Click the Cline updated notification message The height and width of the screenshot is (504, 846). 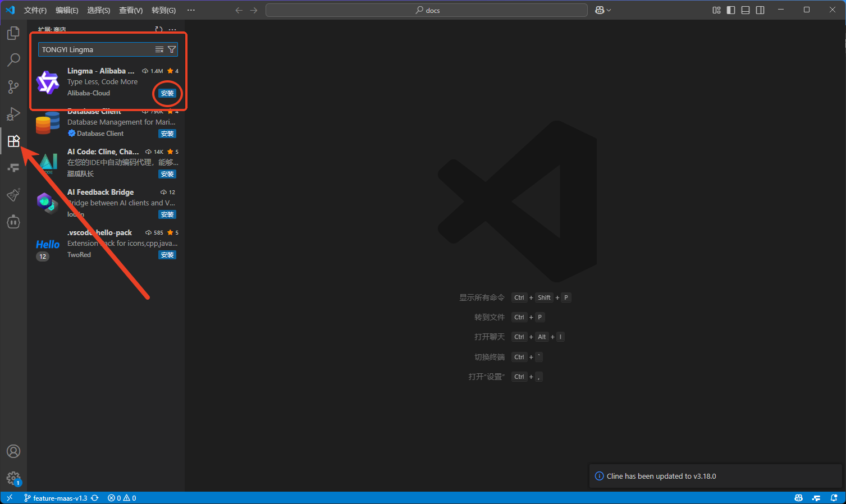click(x=661, y=476)
